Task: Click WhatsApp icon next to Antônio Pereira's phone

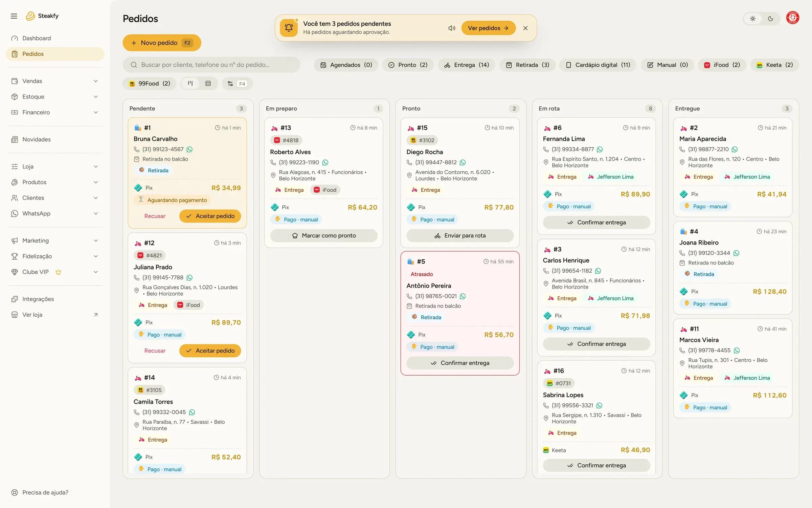Action: coord(463,296)
